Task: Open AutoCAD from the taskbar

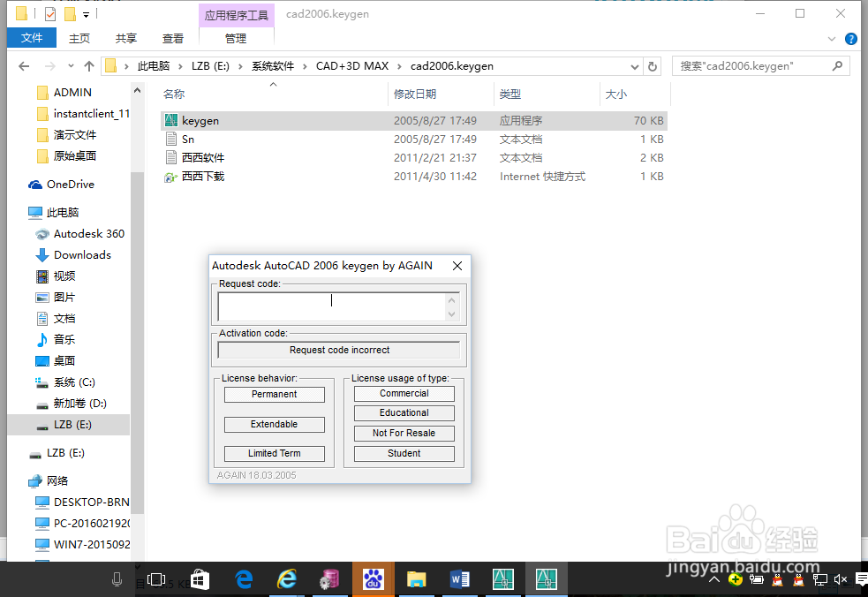Action: coord(502,579)
